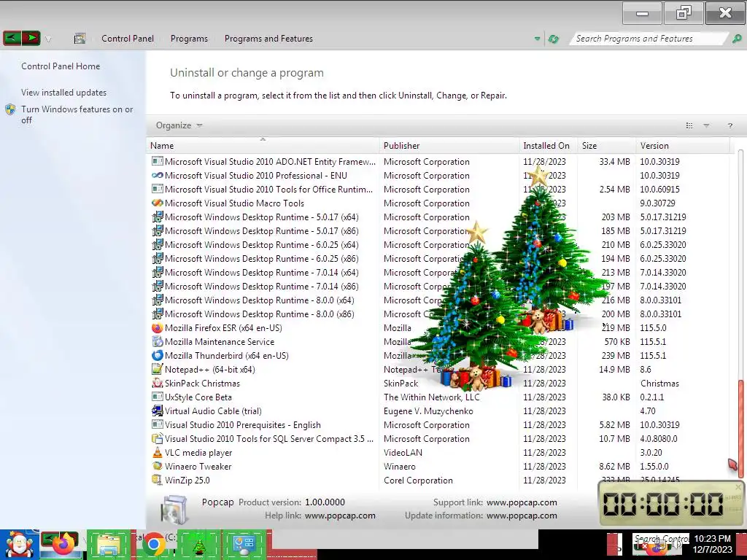The image size is (747, 560).
Task: Select Programs and Features breadcrumb
Action: [x=268, y=39]
